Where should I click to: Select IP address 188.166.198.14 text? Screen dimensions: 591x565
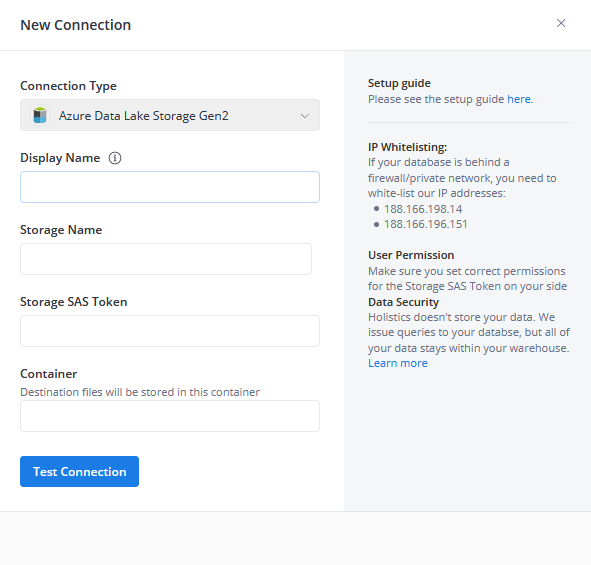click(x=423, y=209)
